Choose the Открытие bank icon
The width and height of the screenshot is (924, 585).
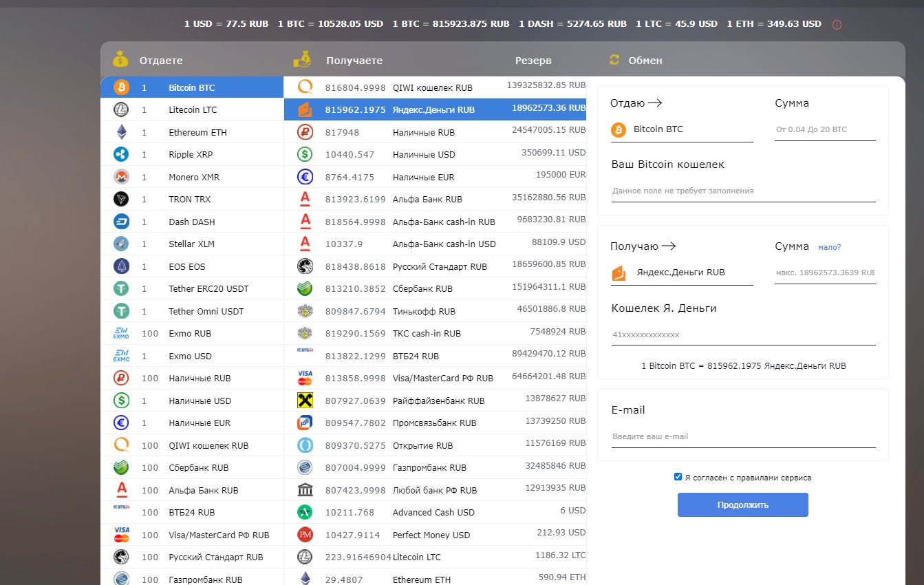pos(305,445)
